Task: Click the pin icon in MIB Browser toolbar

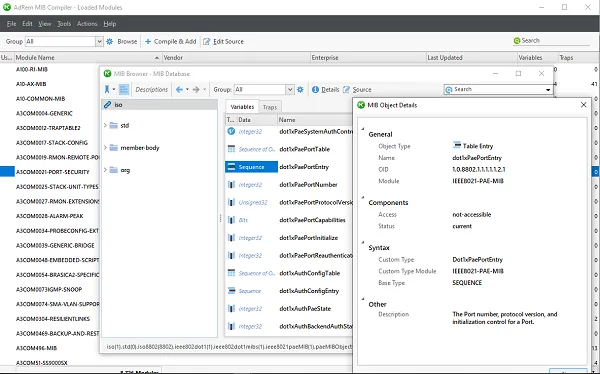Action: (x=107, y=90)
